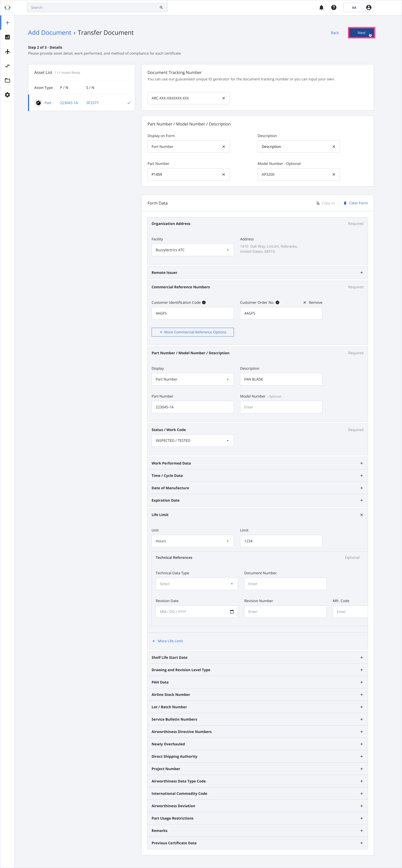Clear the P1459 part number value
The image size is (402, 868).
tap(224, 175)
